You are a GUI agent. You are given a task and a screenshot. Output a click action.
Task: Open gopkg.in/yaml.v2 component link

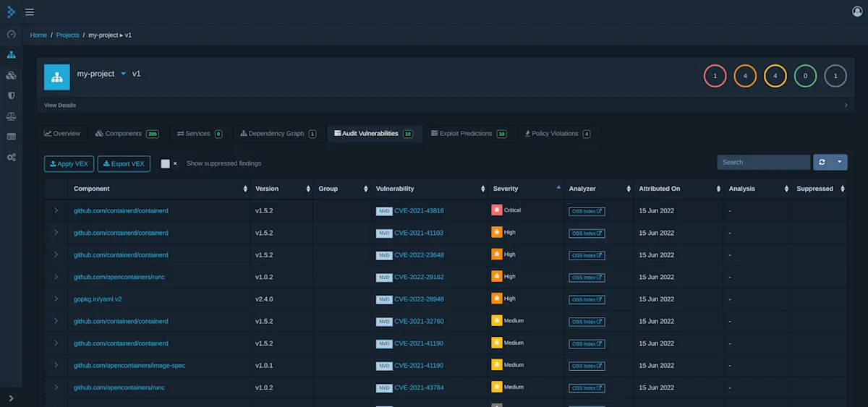tap(97, 299)
